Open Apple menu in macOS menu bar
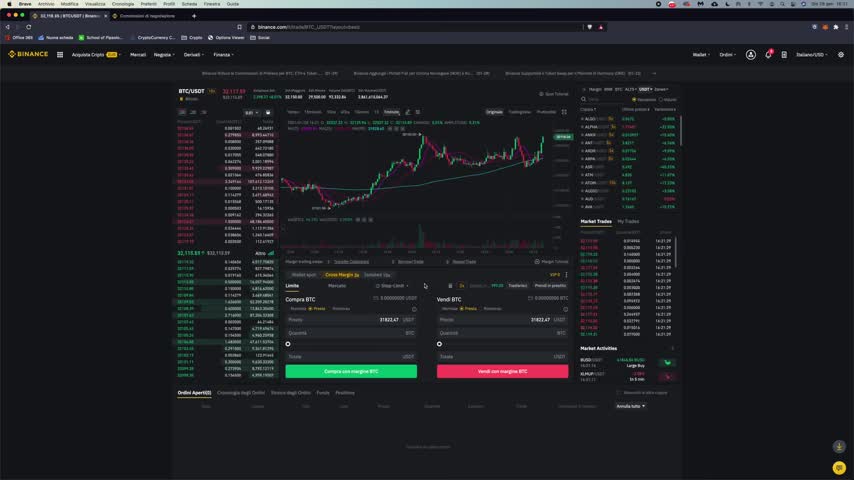The width and height of the screenshot is (854, 480). [x=9, y=4]
